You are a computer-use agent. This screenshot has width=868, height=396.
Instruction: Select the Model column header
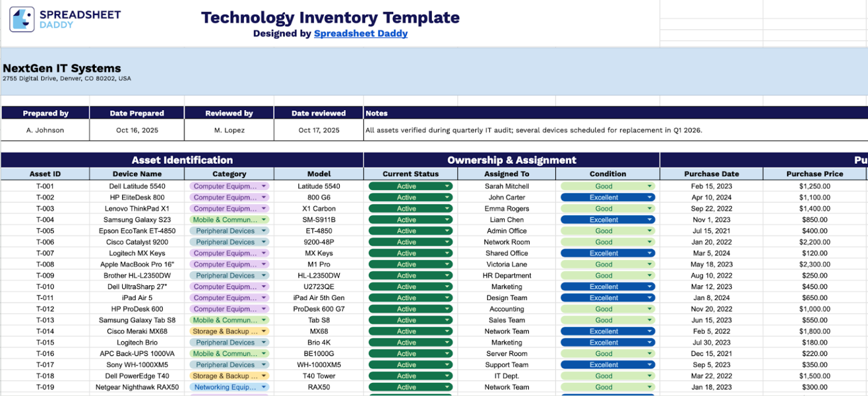pos(319,174)
